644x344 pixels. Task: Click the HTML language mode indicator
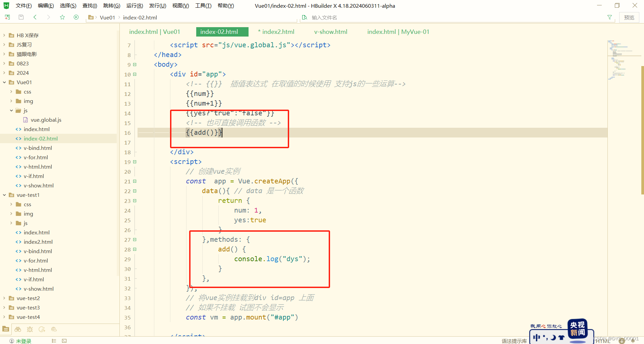tap(603, 341)
